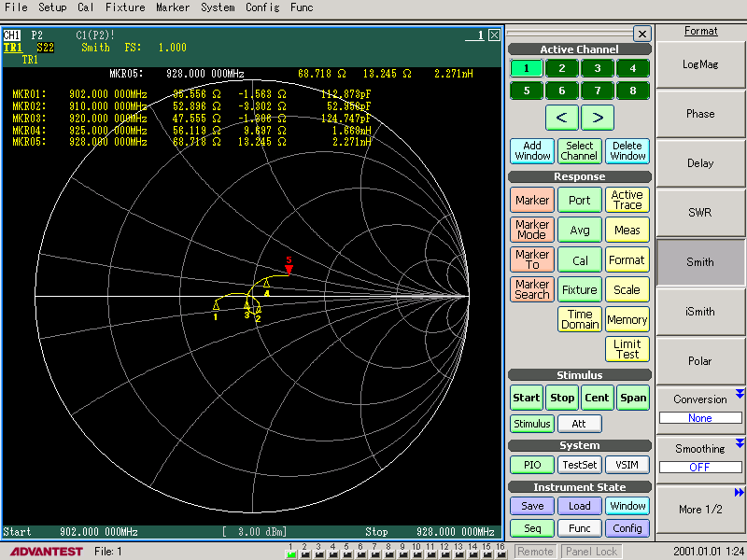Open the Marker menu

coord(531,200)
